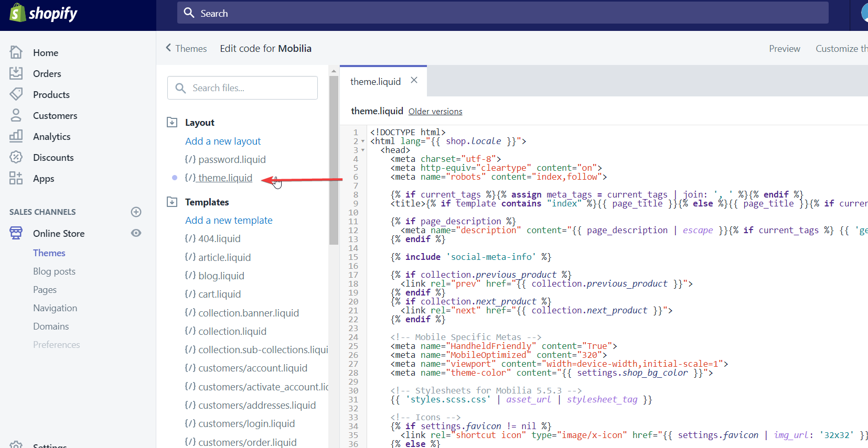
Task: Select the theme.liquid editor tab
Action: coord(376,81)
